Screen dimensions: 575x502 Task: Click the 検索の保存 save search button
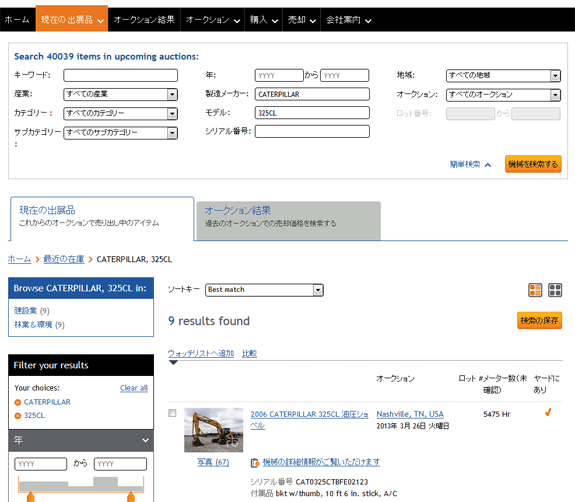click(x=539, y=320)
